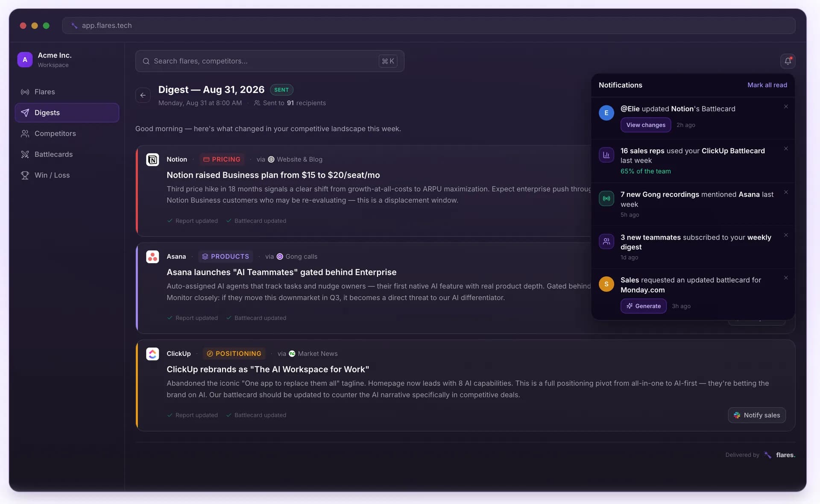Screen dimensions: 820x504
Task: Click the Gong calls source icon
Action: (280, 257)
